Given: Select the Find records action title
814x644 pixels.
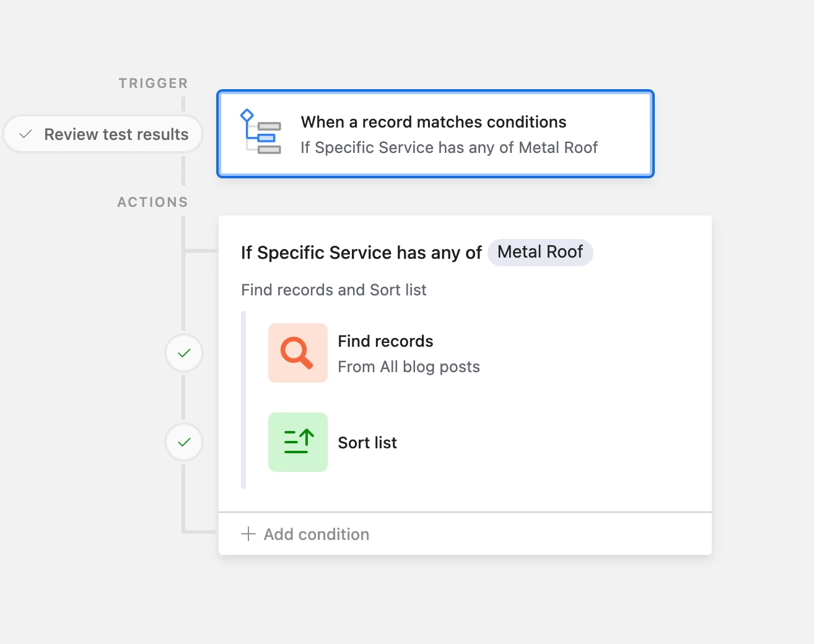Looking at the screenshot, I should (385, 341).
